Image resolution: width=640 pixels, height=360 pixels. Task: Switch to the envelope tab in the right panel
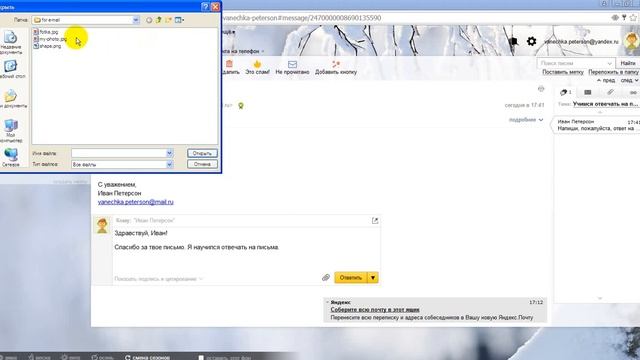tap(588, 92)
